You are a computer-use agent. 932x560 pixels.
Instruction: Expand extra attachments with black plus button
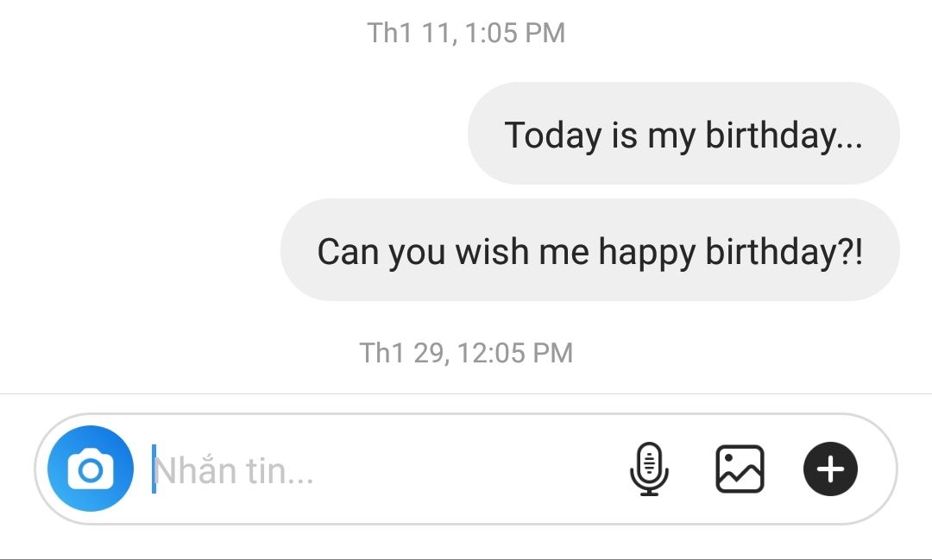[x=830, y=469]
